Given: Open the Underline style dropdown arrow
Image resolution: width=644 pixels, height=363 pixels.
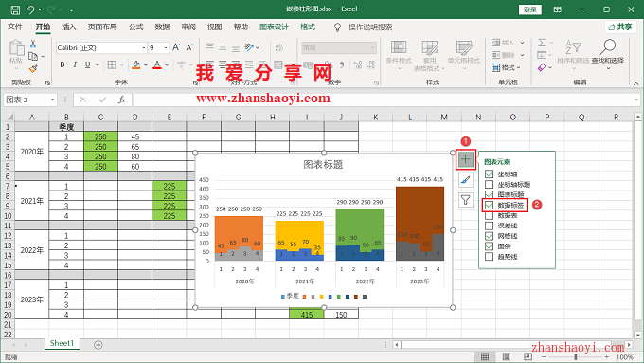Looking at the screenshot, I should click(x=98, y=65).
